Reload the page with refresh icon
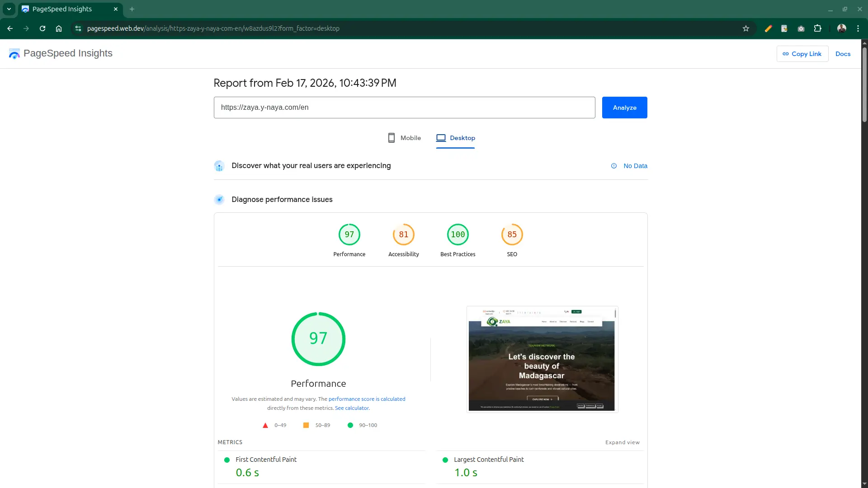 42,28
